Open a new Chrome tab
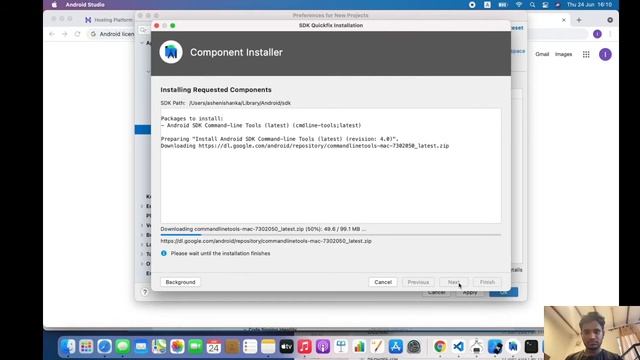The image size is (640, 360). [x=579, y=20]
